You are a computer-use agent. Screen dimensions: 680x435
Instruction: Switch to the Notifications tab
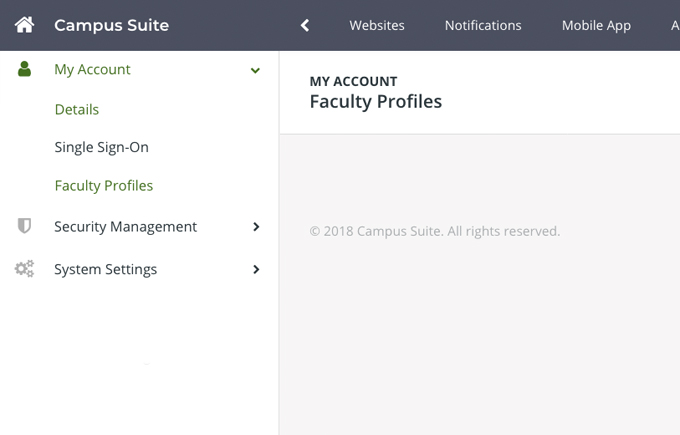tap(483, 25)
